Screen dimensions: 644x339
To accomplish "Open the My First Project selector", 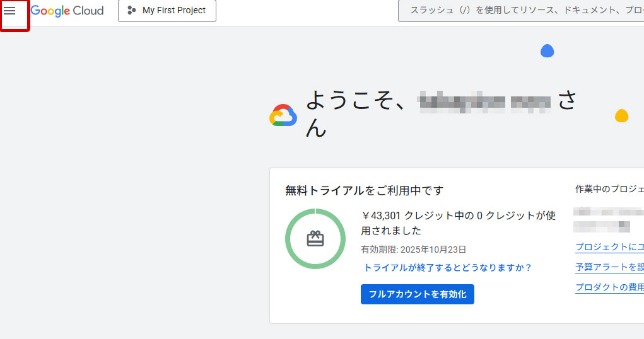I will 167,11.
